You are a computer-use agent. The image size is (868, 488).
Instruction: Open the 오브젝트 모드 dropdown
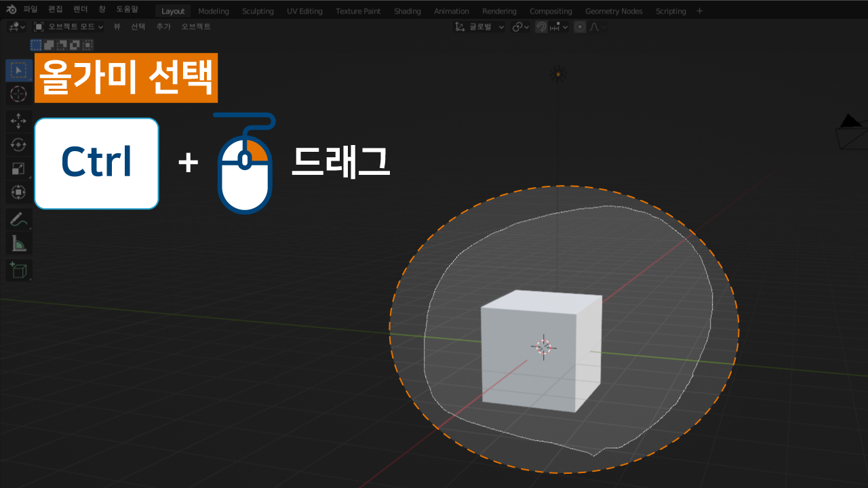click(68, 26)
